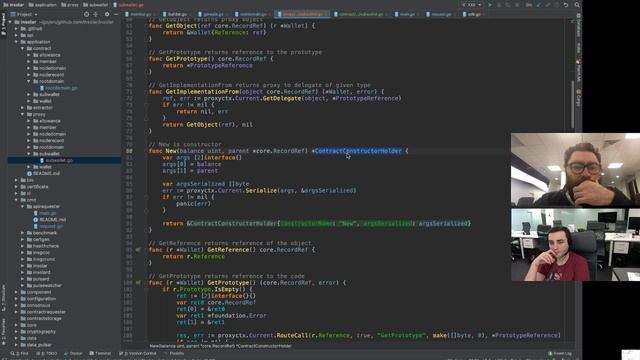Open Search Everywhere magnifier
The height and width of the screenshot is (360, 640).
click(577, 5)
